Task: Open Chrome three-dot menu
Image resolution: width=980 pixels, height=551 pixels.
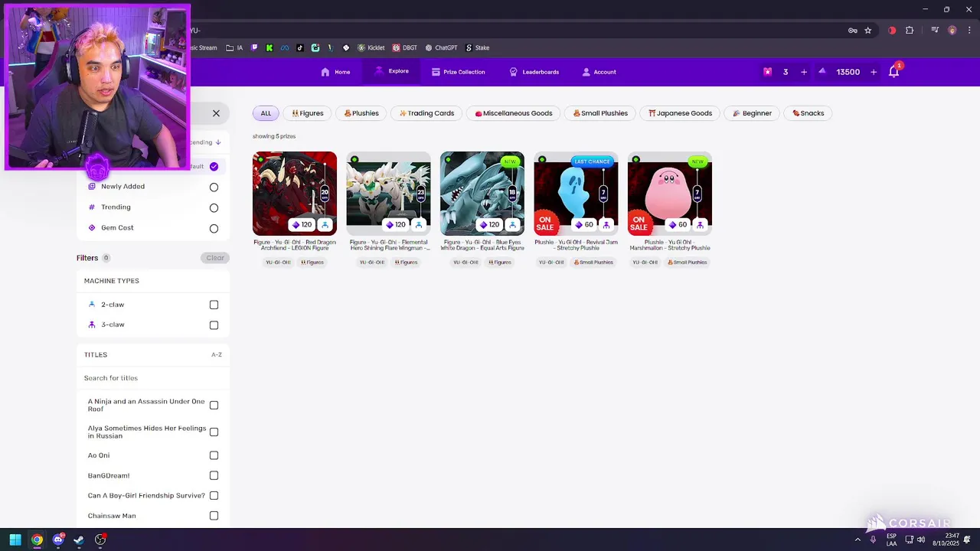Action: 969,31
